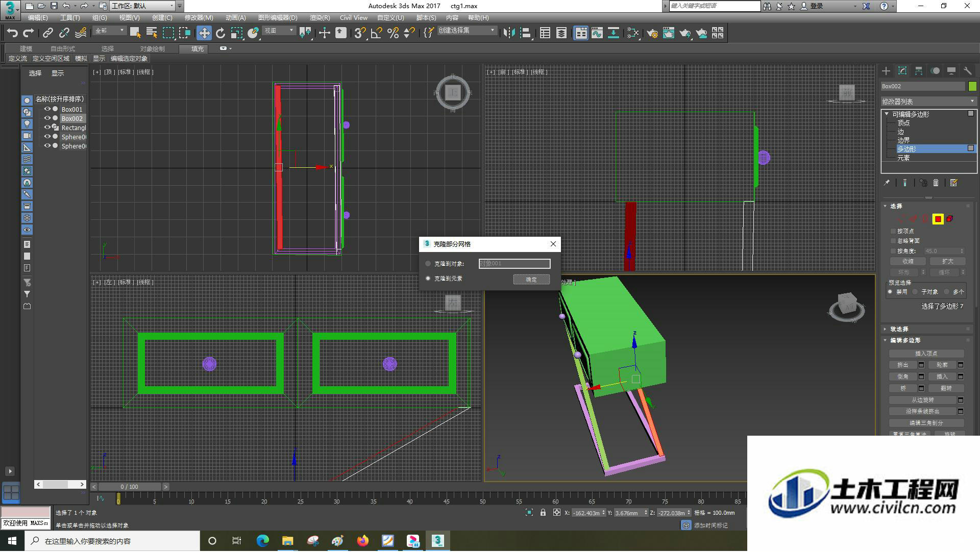Enable 忽略背面 checkbox
This screenshot has width=980, height=552.
click(893, 241)
